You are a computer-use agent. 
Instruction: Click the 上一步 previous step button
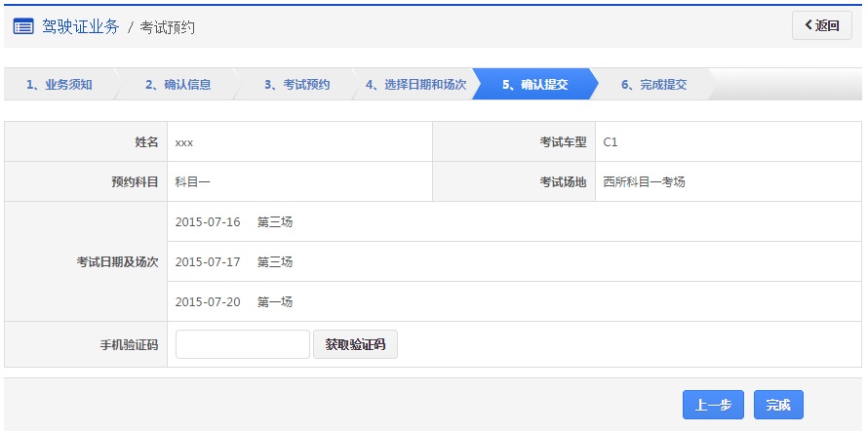713,405
